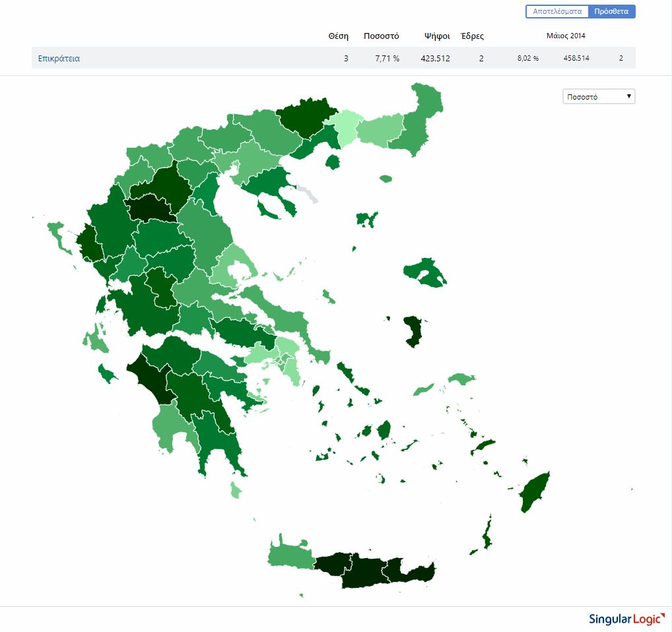Click the Θέση column header
Screen dimensions: 672x632
tap(338, 36)
